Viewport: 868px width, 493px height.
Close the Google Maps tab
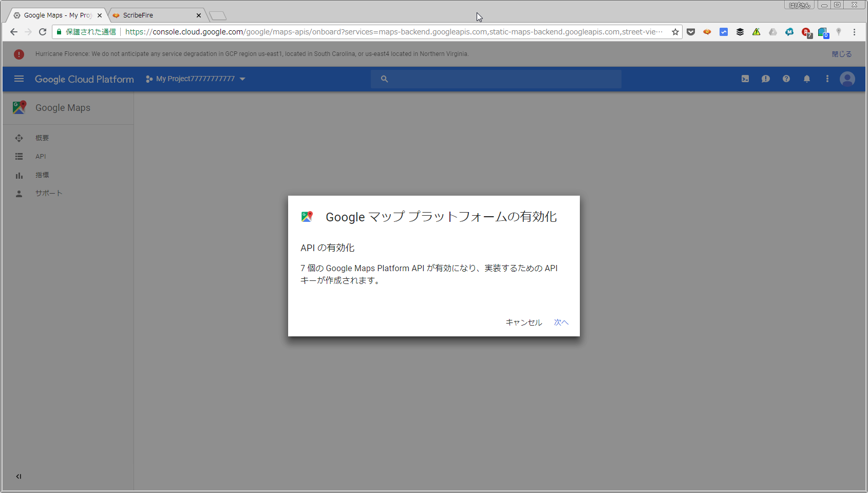tap(100, 15)
